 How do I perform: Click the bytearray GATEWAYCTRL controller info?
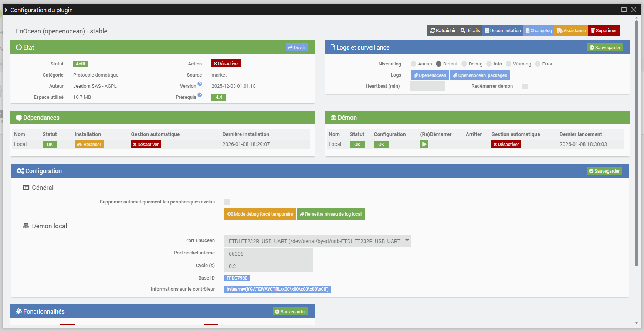click(x=277, y=289)
